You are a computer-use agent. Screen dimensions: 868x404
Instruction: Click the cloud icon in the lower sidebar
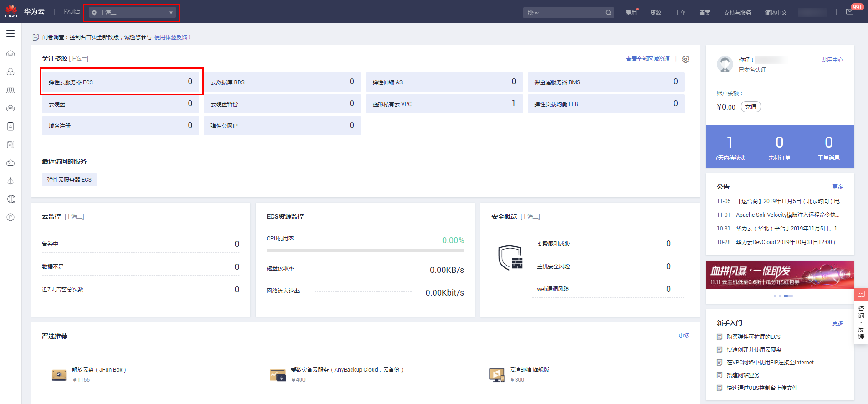pos(10,163)
